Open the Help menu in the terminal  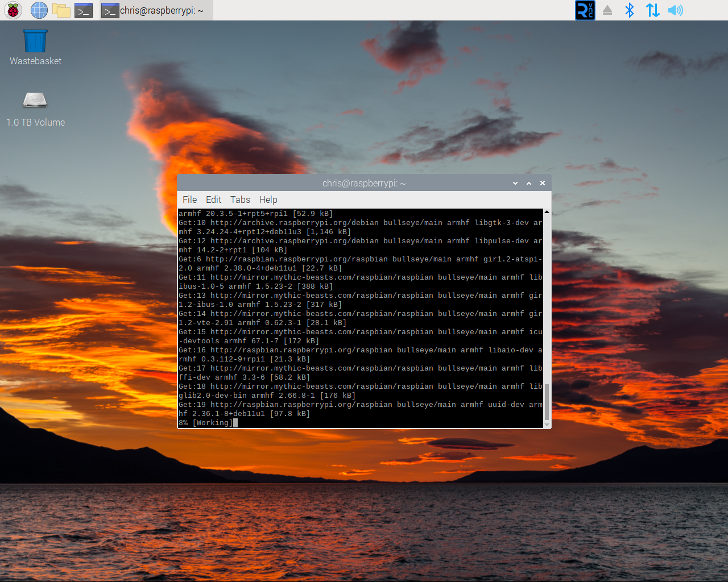(x=268, y=199)
